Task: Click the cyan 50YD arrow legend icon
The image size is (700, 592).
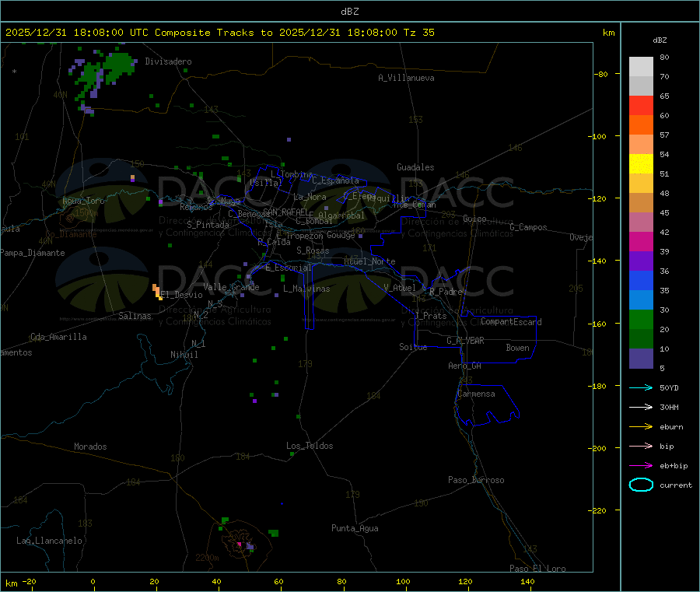Action: 641,387
